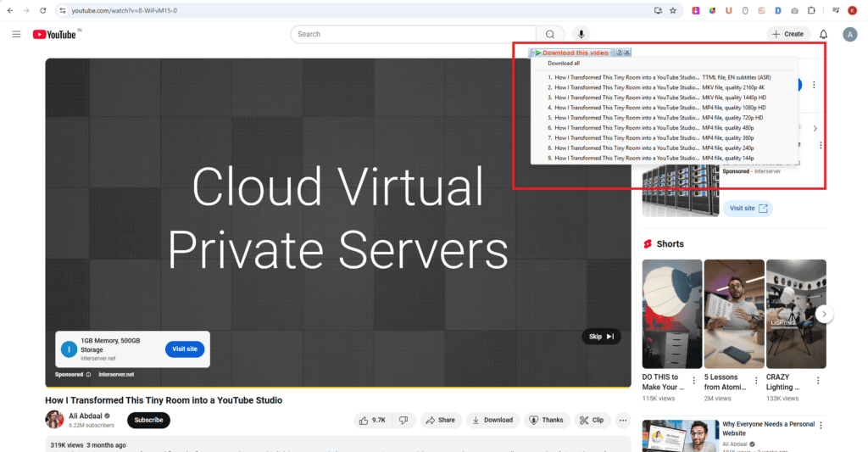The image size is (868, 452).
Task: Reload the page
Action: pyautogui.click(x=42, y=10)
